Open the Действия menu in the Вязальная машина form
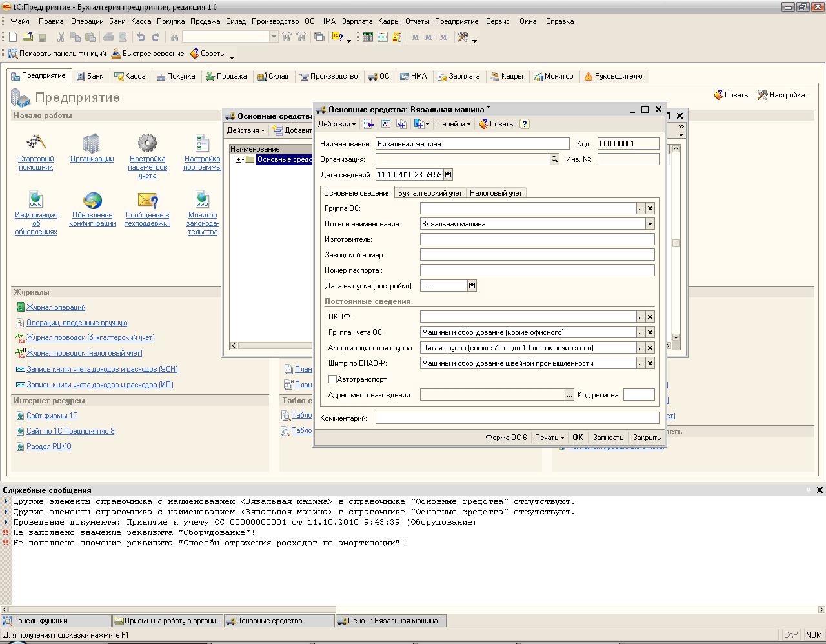Image resolution: width=826 pixels, height=644 pixels. [x=336, y=124]
